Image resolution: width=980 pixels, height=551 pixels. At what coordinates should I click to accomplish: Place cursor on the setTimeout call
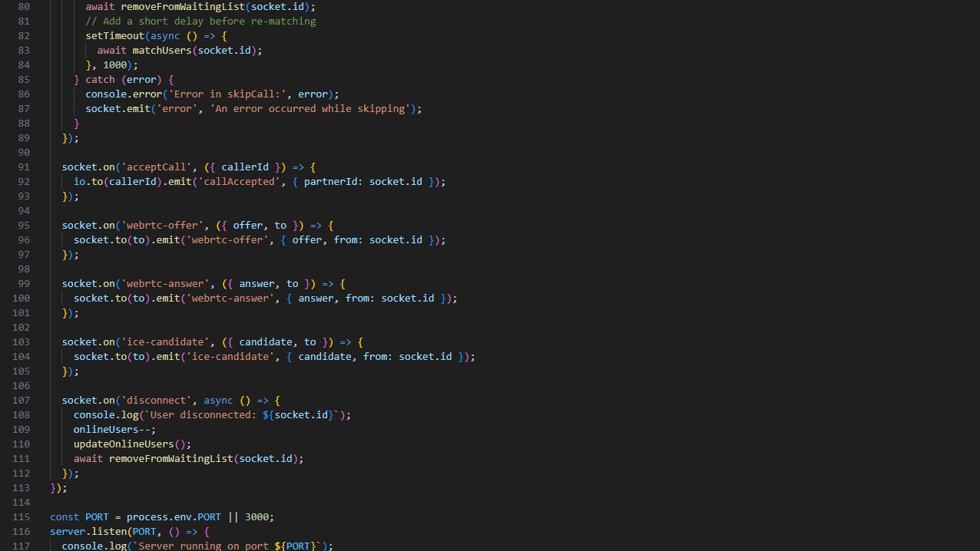(x=114, y=35)
